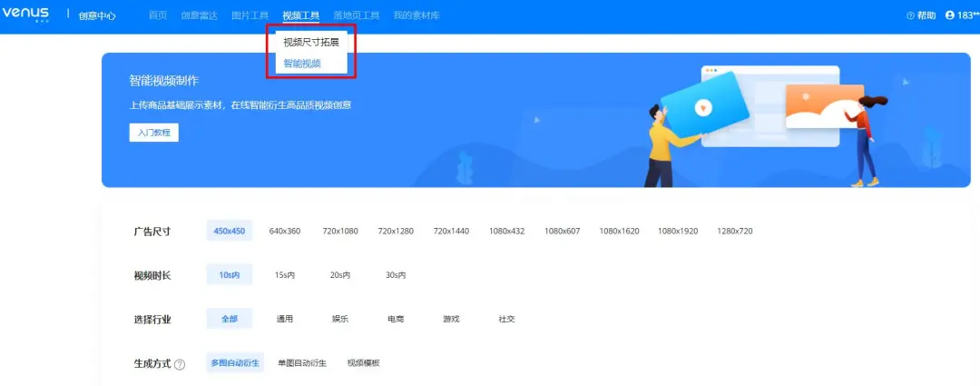Select the 电商 industry option

coord(396,319)
